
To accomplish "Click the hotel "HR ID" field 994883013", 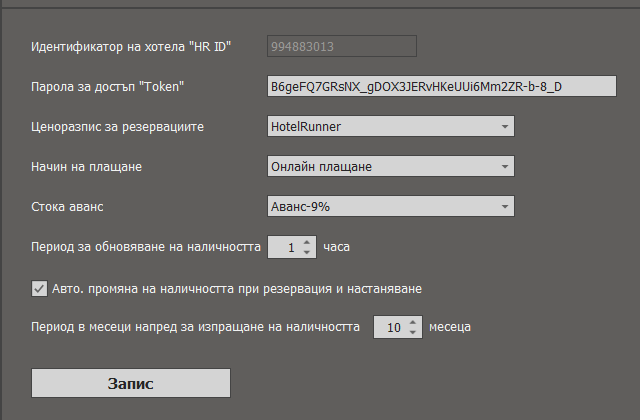I will pos(341,46).
